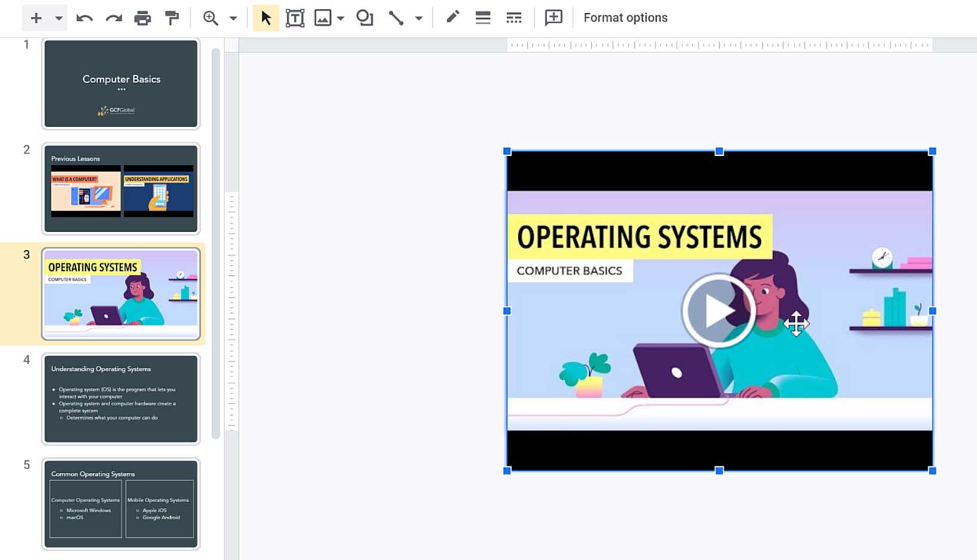Undo the last action
This screenshot has height=560, width=977.
tap(85, 17)
